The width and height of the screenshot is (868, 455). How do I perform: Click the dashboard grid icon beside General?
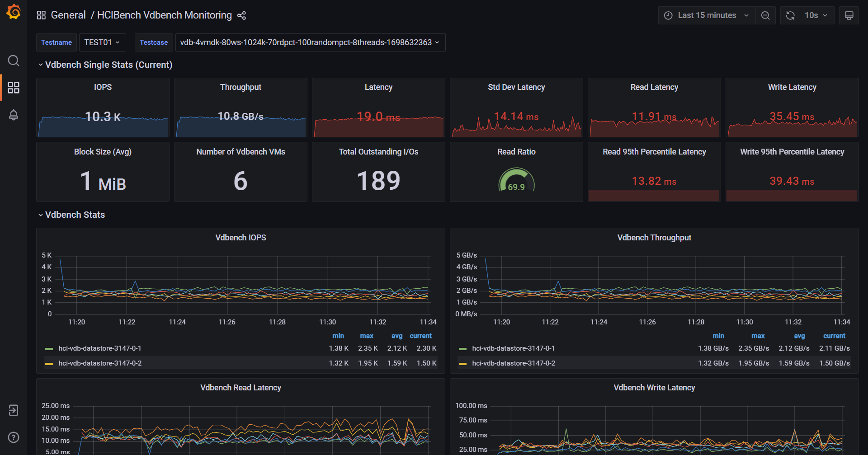pyautogui.click(x=41, y=15)
